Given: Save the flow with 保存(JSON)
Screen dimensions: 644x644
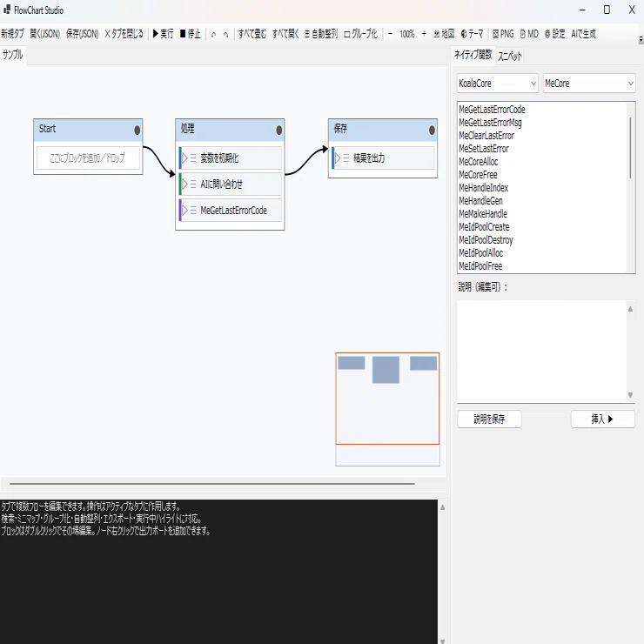Looking at the screenshot, I should [x=82, y=34].
